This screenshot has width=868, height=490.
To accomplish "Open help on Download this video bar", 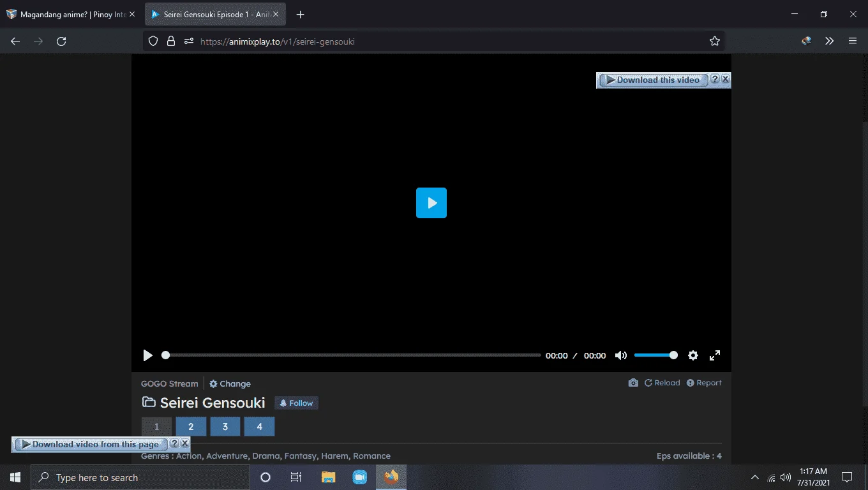I will 715,79.
